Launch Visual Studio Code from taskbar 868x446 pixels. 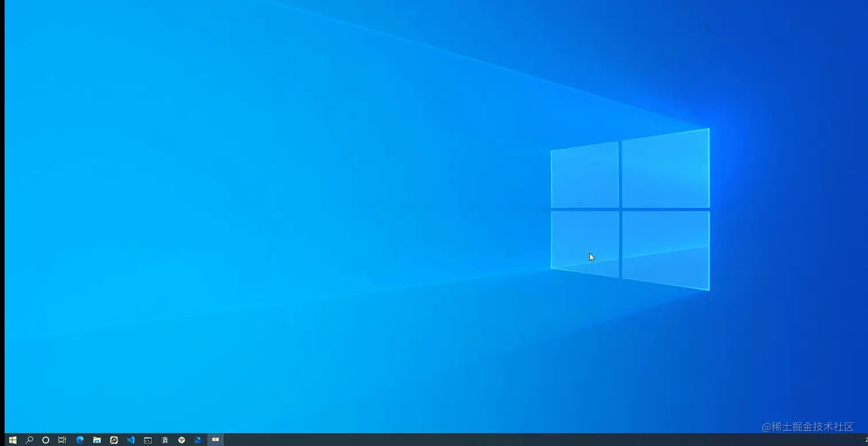coord(131,440)
